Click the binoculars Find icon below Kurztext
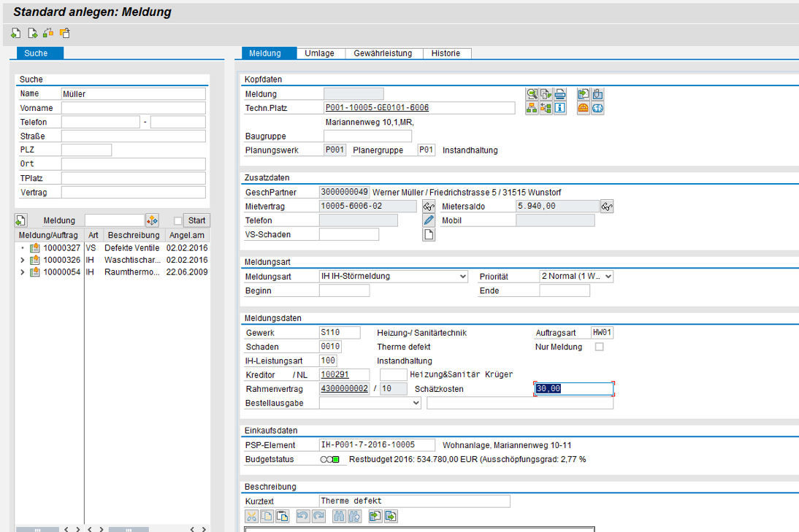 click(x=338, y=516)
